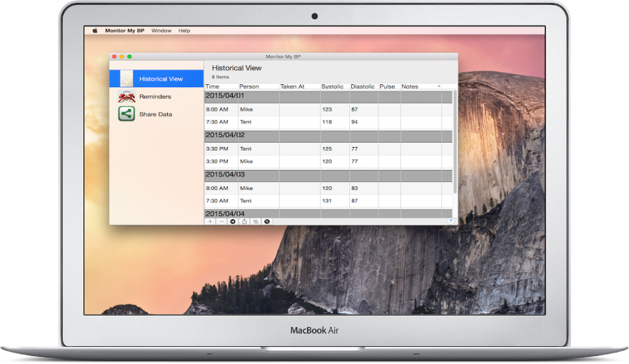Click the Monitor My BP window title
The image size is (629, 364).
click(283, 56)
